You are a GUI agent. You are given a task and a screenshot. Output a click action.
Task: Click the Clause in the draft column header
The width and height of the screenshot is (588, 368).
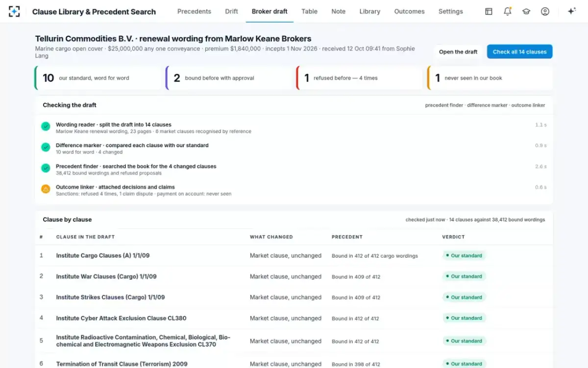[x=85, y=237]
